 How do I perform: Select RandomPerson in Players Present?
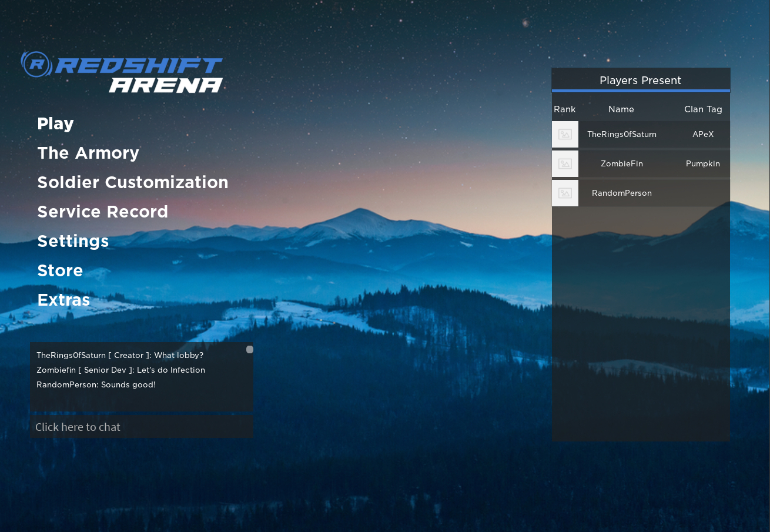pyautogui.click(x=621, y=193)
